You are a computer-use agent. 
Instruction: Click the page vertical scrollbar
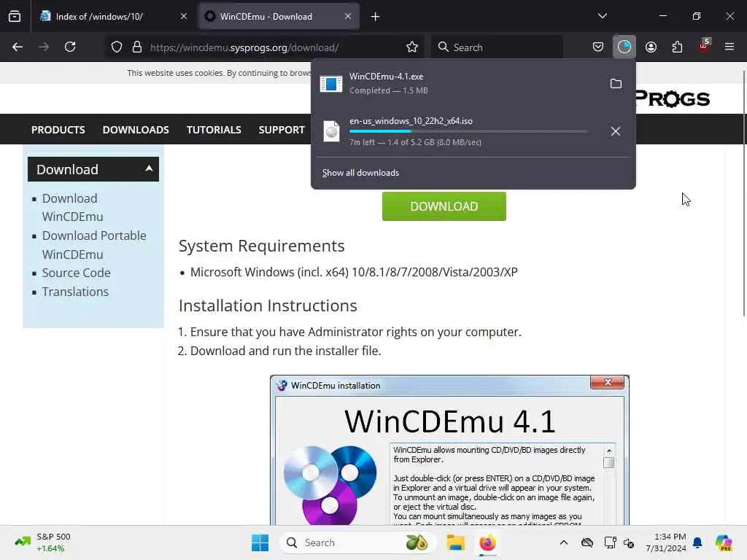(744, 192)
